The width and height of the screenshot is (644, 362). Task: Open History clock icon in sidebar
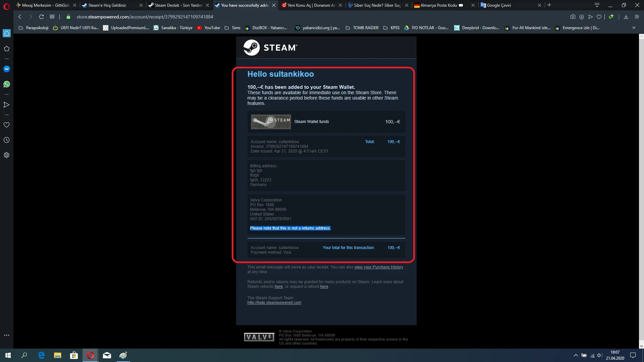pyautogui.click(x=6, y=140)
